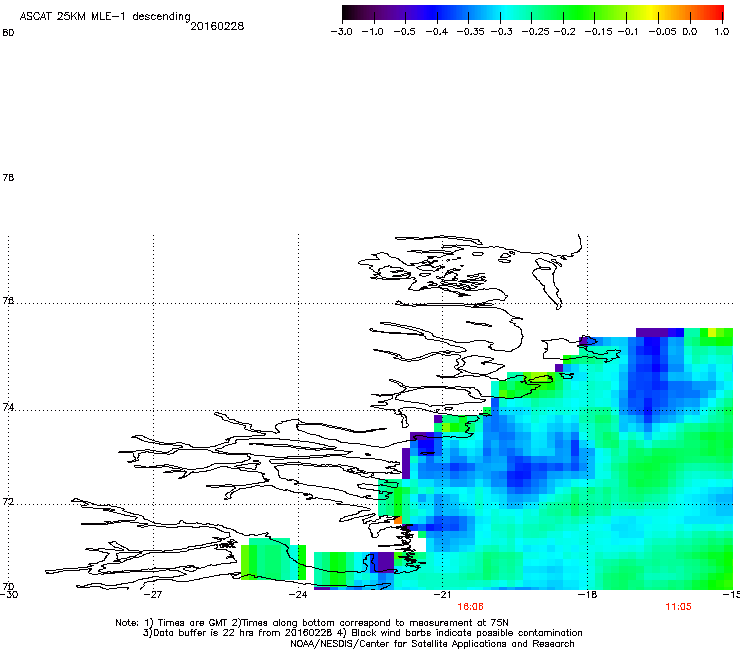
Task: Click the 1.0 colorbar label
Action: point(722,32)
